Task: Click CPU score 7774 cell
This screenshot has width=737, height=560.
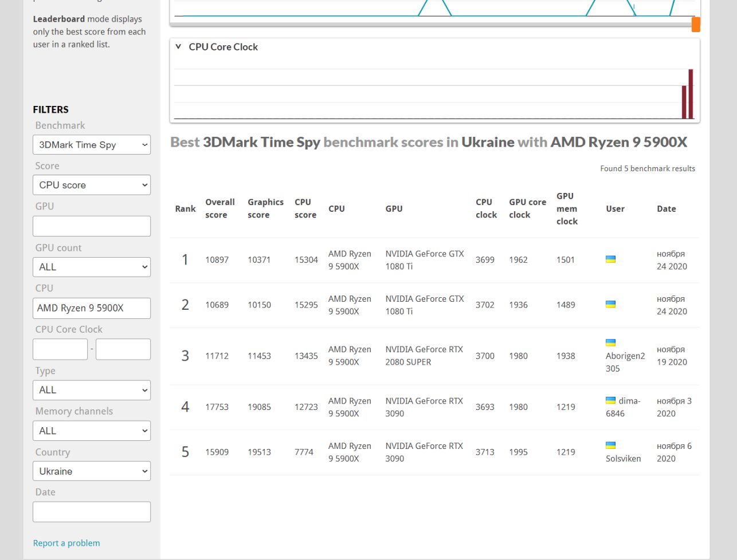Action: tap(304, 452)
